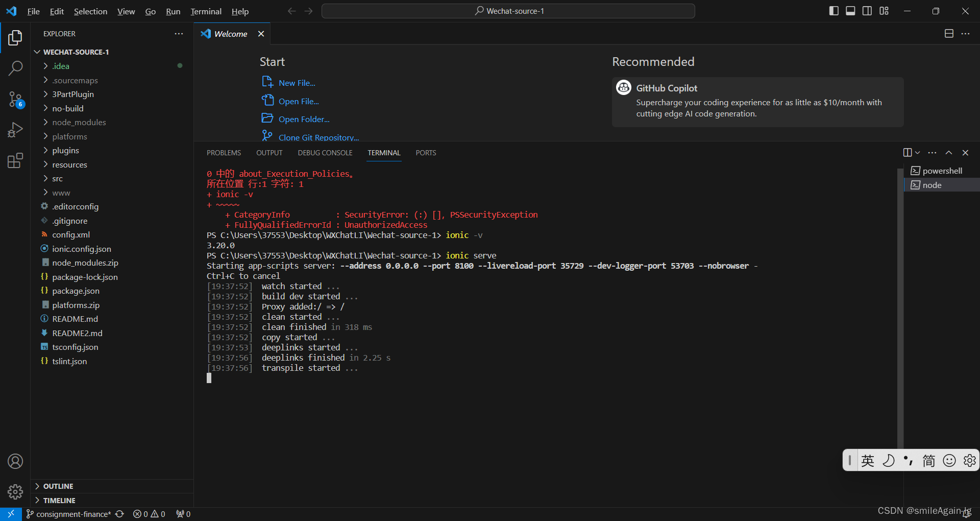980x521 pixels.
Task: Close the Welcome tab
Action: (261, 34)
